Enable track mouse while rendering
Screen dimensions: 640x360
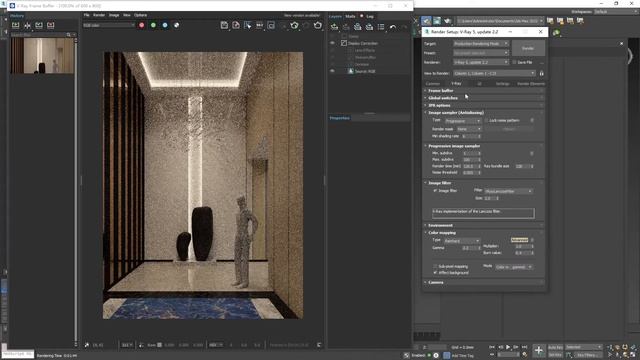[x=248, y=25]
